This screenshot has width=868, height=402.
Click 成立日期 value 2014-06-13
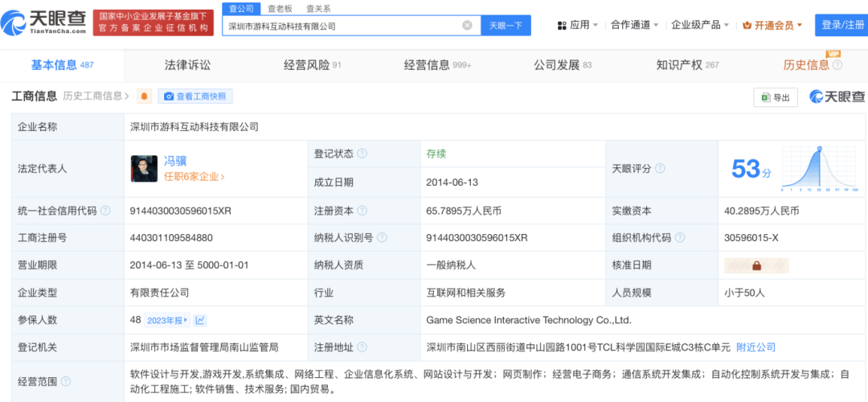pyautogui.click(x=452, y=183)
